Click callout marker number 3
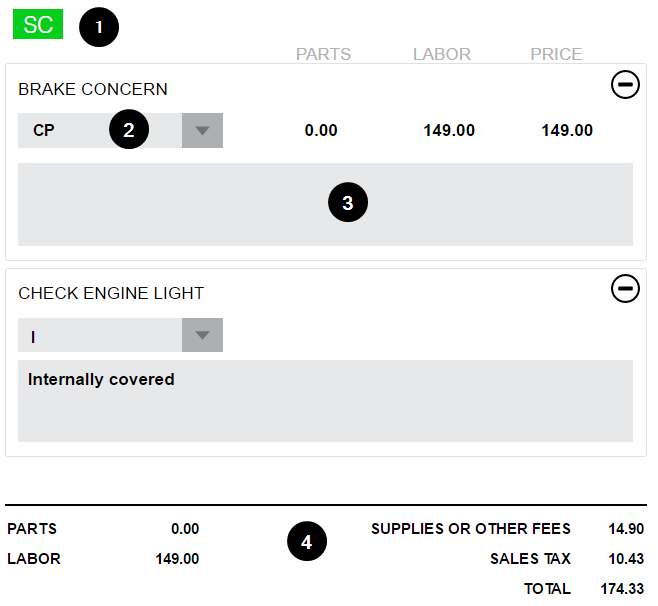The width and height of the screenshot is (658, 606). pyautogui.click(x=347, y=204)
